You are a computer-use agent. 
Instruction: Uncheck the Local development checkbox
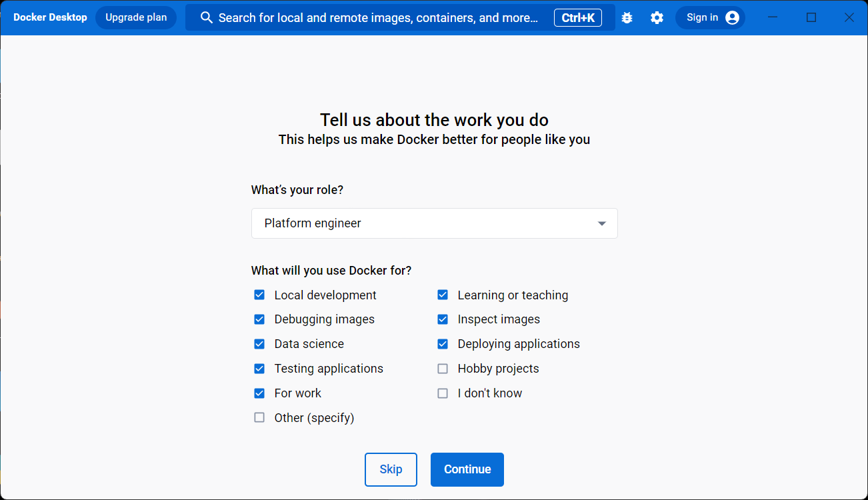pos(259,295)
